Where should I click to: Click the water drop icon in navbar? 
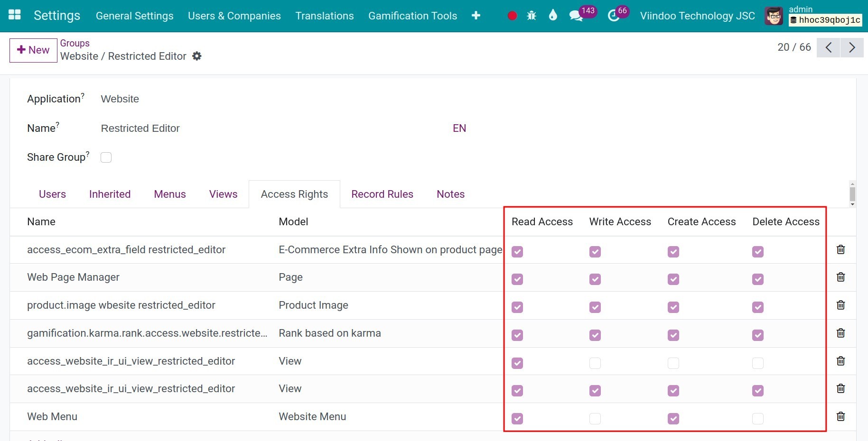pyautogui.click(x=552, y=15)
